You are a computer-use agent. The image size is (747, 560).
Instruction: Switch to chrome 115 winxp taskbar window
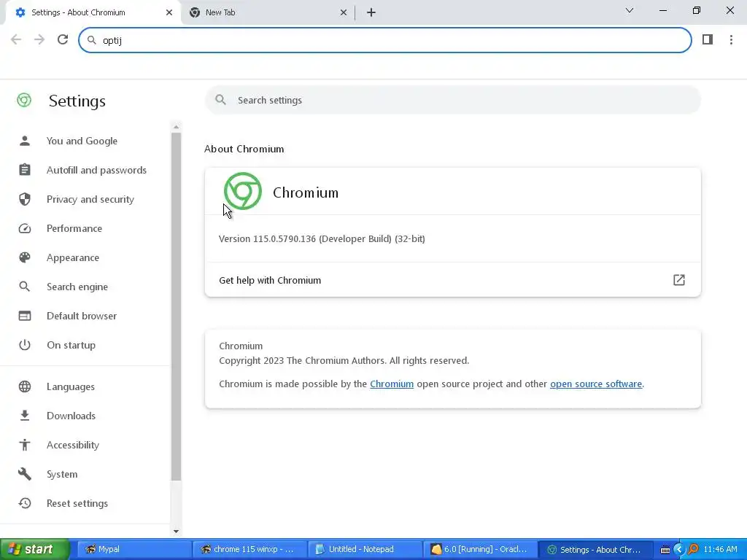coord(249,549)
